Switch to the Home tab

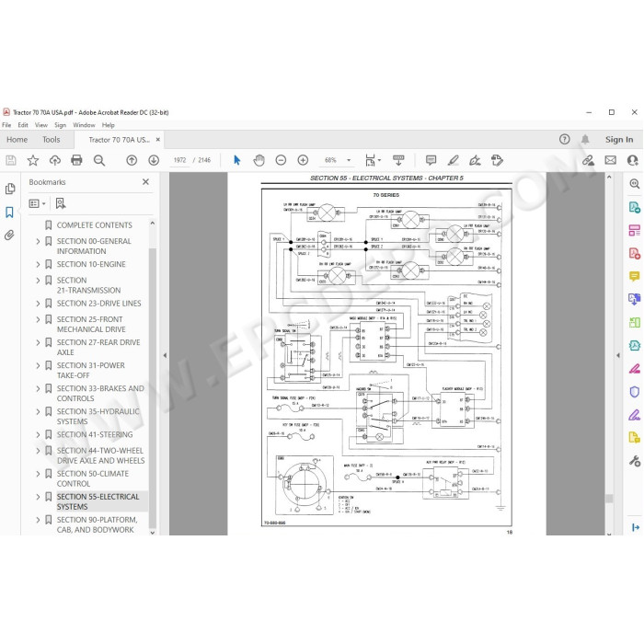pos(17,140)
